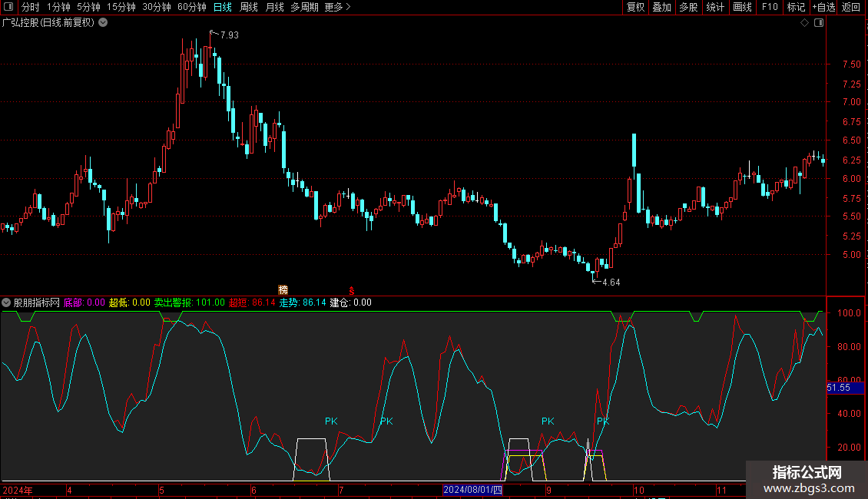Click the 榜 ranking marker icon
This screenshot has width=868, height=499.
click(x=283, y=290)
